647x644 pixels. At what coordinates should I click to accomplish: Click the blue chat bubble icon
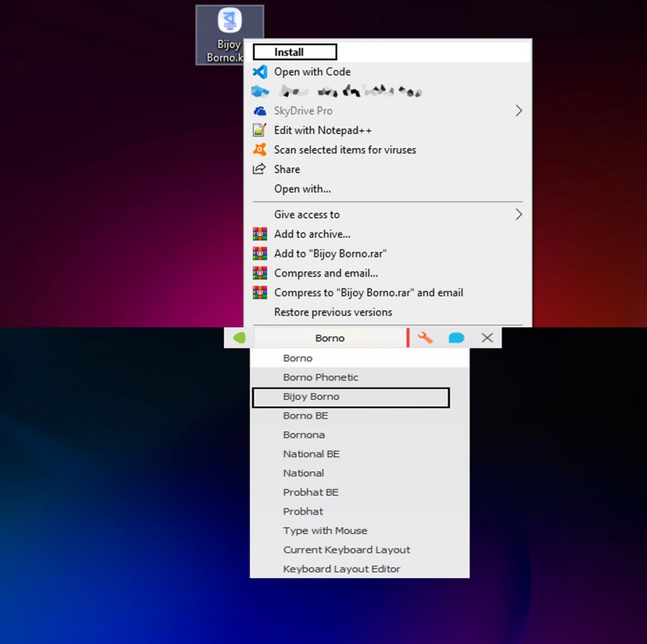(x=456, y=337)
